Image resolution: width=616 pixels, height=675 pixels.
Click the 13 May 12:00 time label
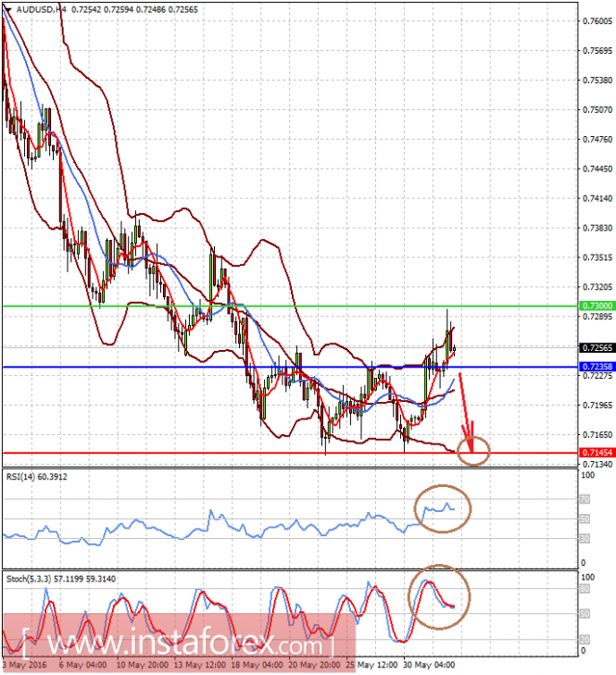199,665
